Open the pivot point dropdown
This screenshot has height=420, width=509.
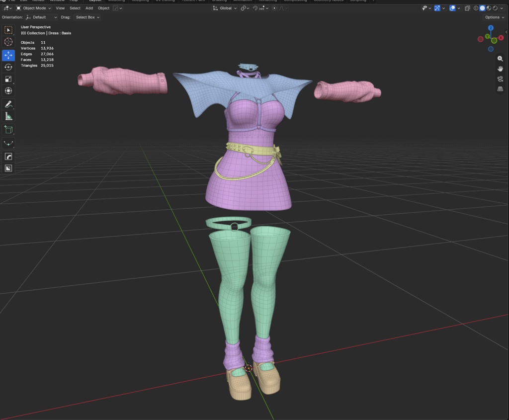click(x=245, y=8)
